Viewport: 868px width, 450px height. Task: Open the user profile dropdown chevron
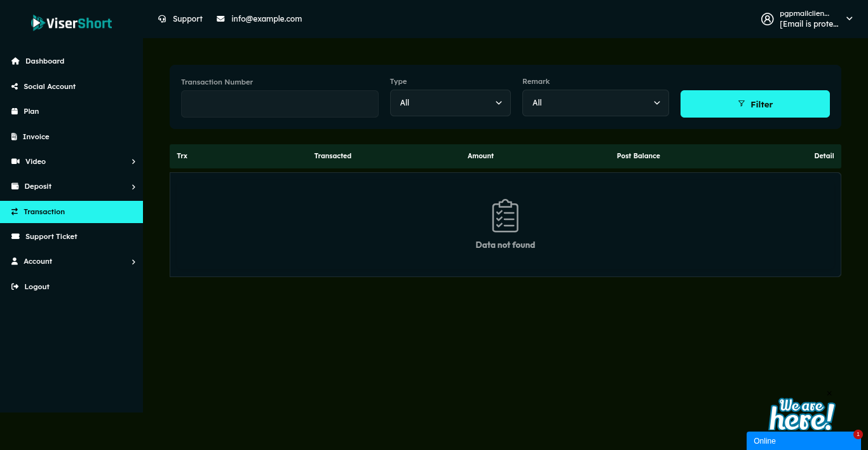849,19
